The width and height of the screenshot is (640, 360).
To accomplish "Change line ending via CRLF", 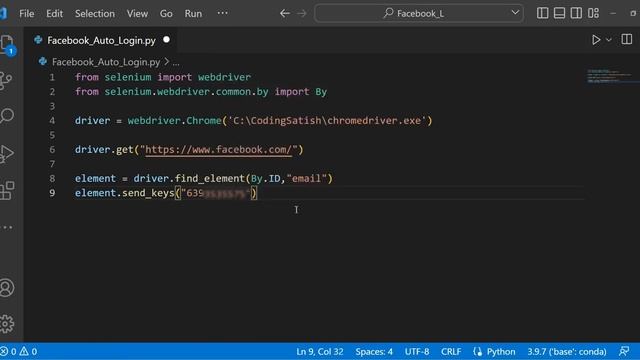I will [x=451, y=351].
